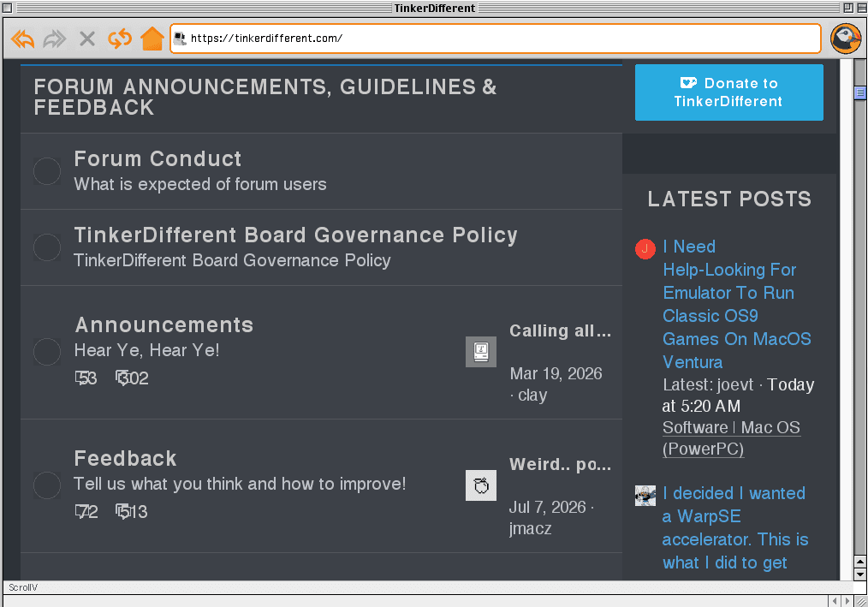Open the Announcements forum
The image size is (868, 607).
(x=163, y=324)
